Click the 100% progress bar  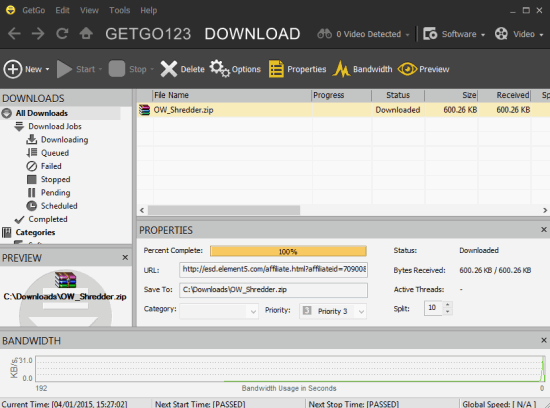point(288,251)
